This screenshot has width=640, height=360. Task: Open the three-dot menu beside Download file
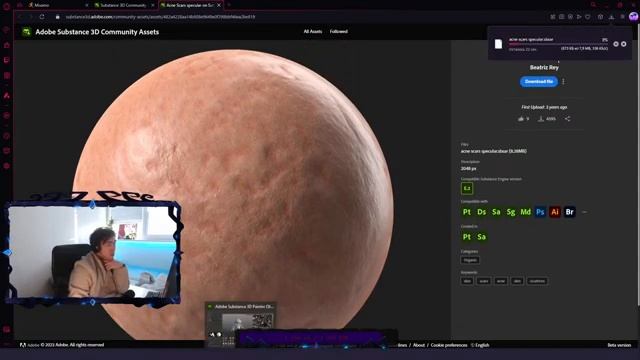(x=563, y=82)
